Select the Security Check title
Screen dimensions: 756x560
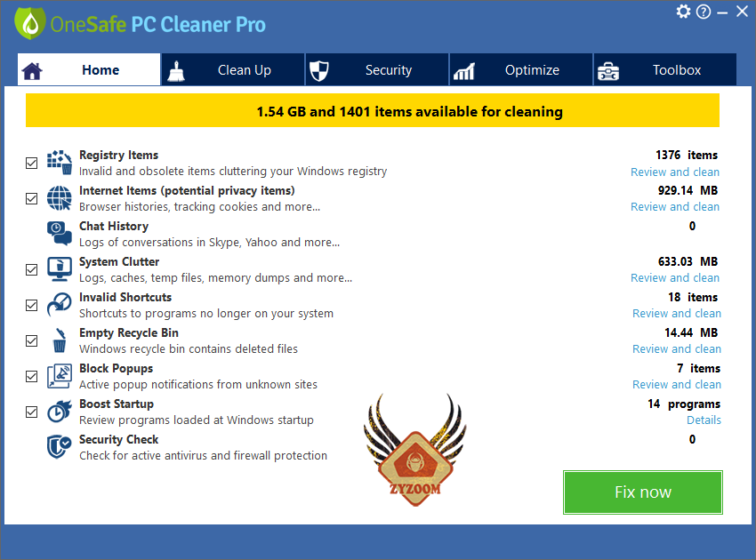click(118, 439)
